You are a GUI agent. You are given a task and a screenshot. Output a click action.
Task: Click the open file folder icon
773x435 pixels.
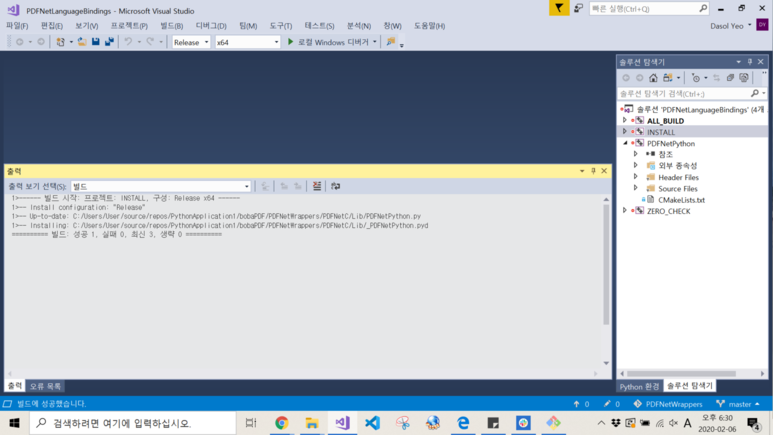pyautogui.click(x=82, y=42)
